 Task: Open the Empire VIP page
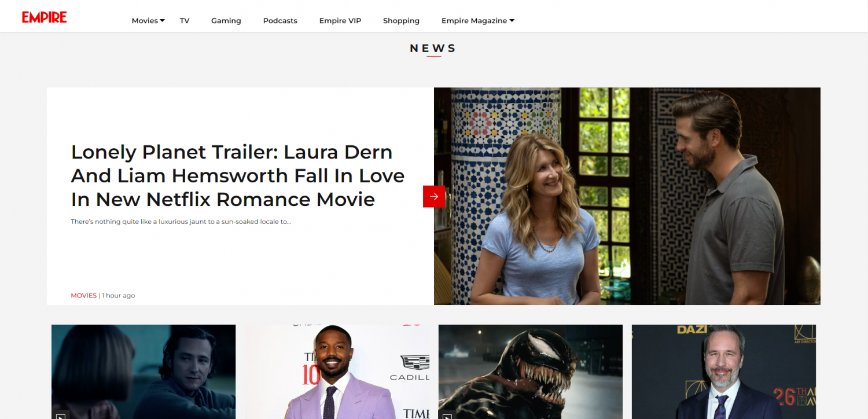point(340,21)
